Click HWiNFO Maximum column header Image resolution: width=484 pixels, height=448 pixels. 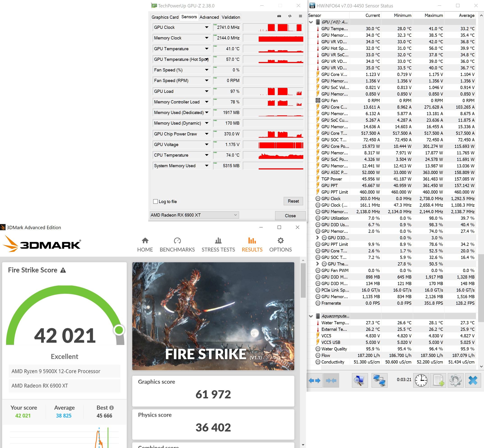click(429, 15)
